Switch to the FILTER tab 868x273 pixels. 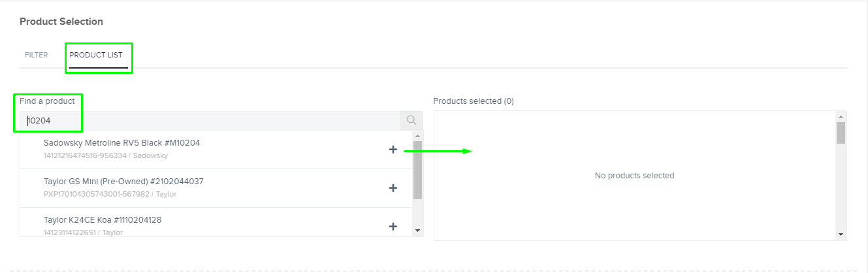pos(37,55)
